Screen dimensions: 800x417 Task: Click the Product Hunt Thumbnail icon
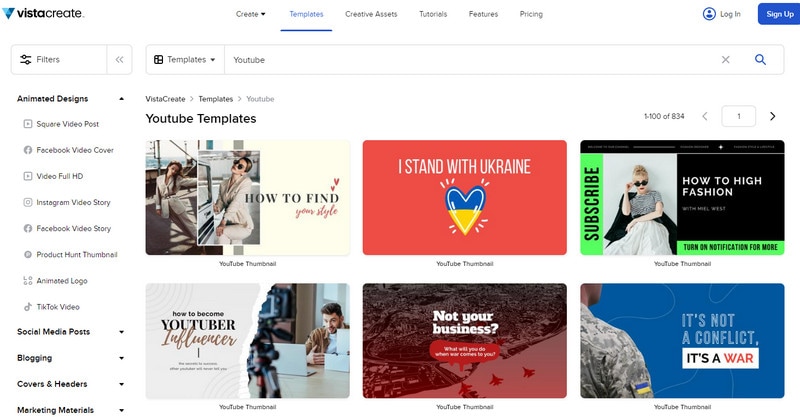tap(28, 255)
